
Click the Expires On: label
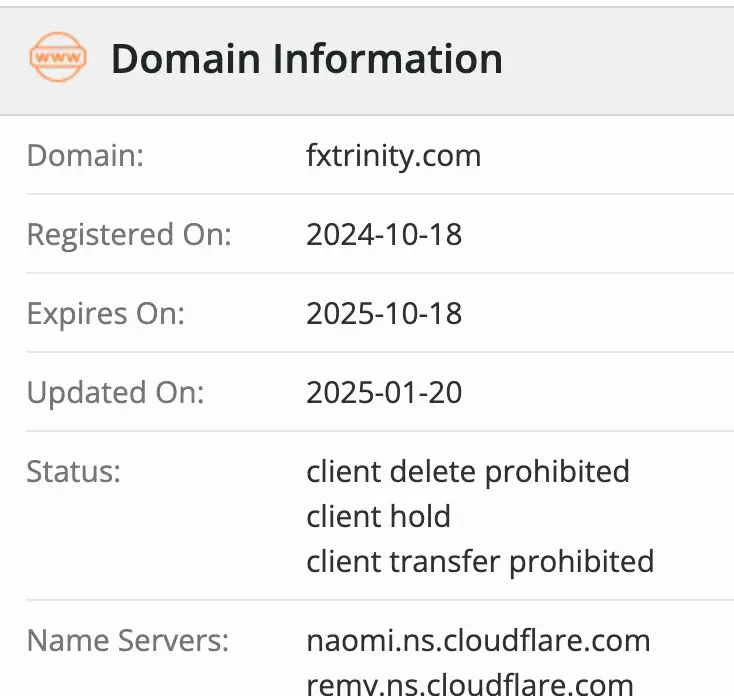(106, 314)
